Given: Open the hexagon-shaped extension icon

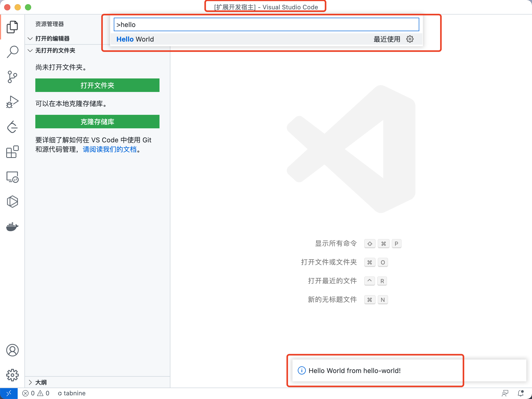Looking at the screenshot, I should pos(12,202).
